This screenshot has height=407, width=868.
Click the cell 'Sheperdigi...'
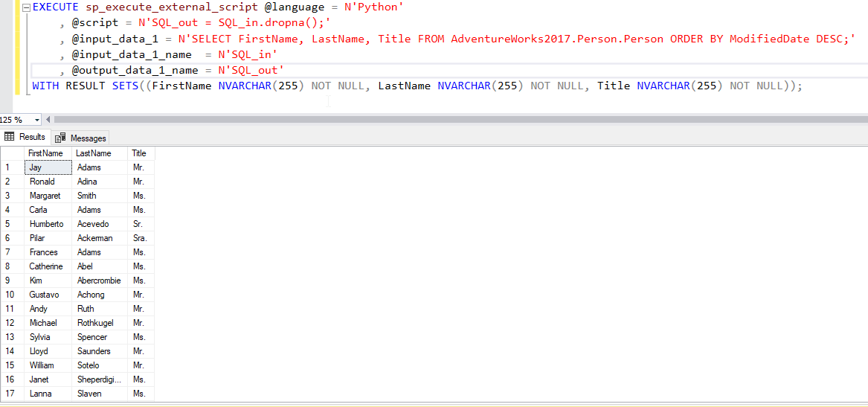(x=100, y=380)
